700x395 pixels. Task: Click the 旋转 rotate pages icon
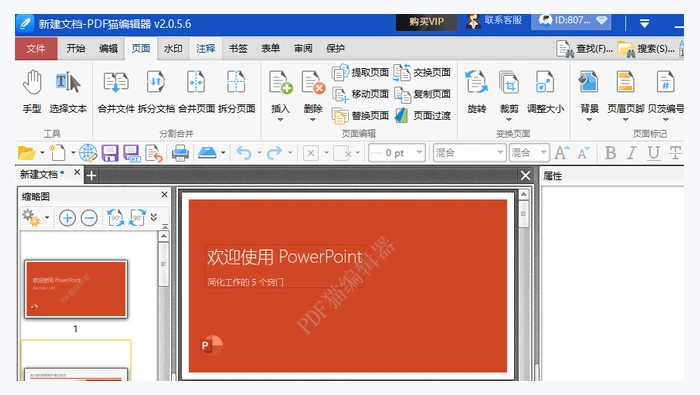(x=476, y=82)
